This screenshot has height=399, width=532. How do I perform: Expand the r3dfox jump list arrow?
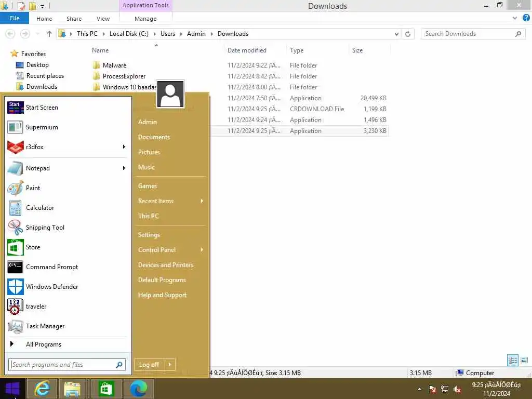tap(124, 147)
